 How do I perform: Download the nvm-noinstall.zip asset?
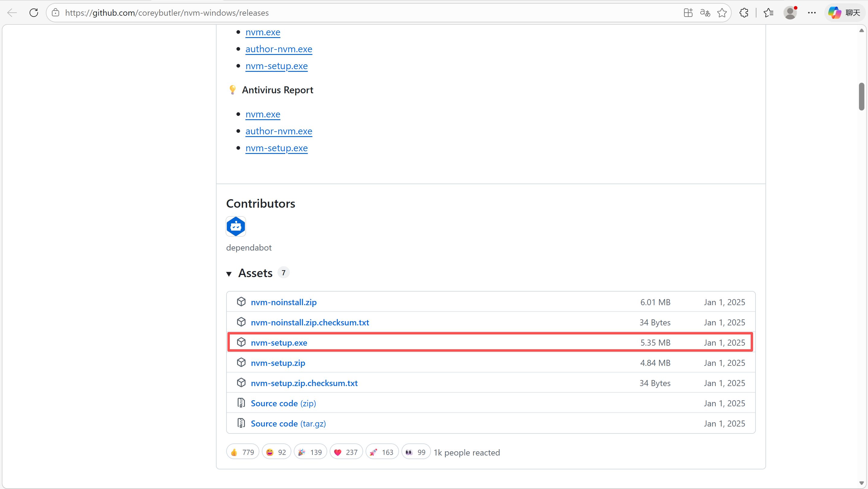pos(284,302)
